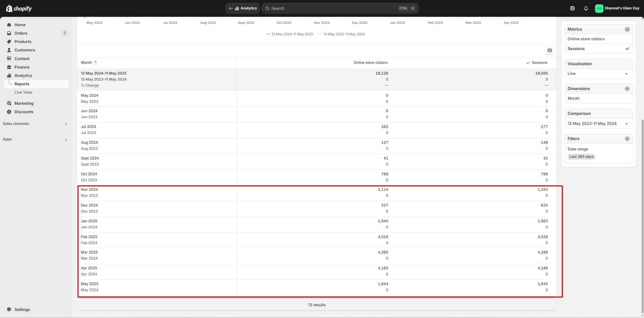644x318 pixels.
Task: Expand the Sales channels section
Action: pos(65,124)
